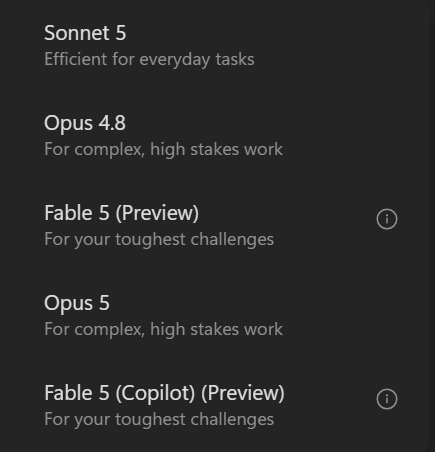The width and height of the screenshot is (435, 452).
Task: Click the '5' in the Opus 5 title
Action: tap(104, 303)
